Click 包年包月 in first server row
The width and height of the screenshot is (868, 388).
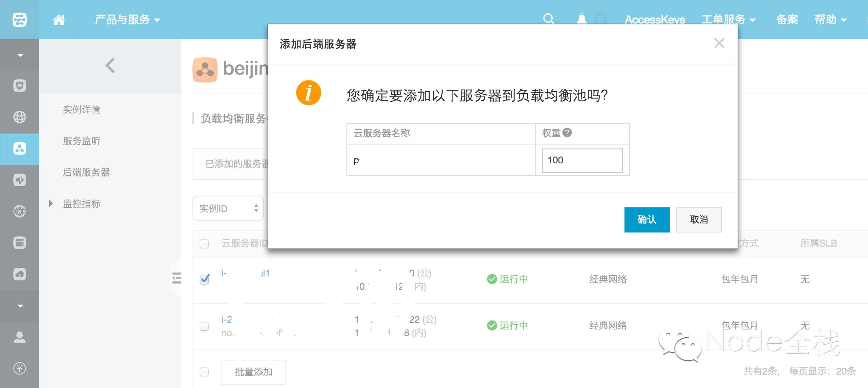[740, 279]
